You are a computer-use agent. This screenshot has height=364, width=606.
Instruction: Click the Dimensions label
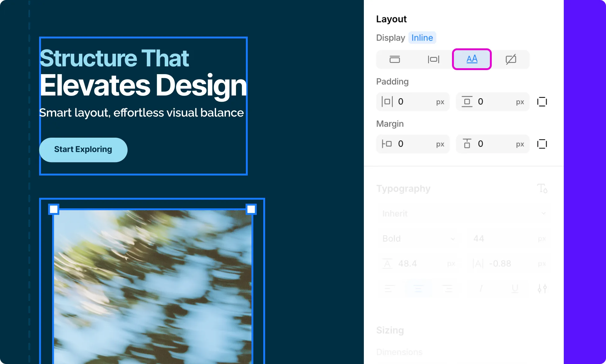(399, 352)
